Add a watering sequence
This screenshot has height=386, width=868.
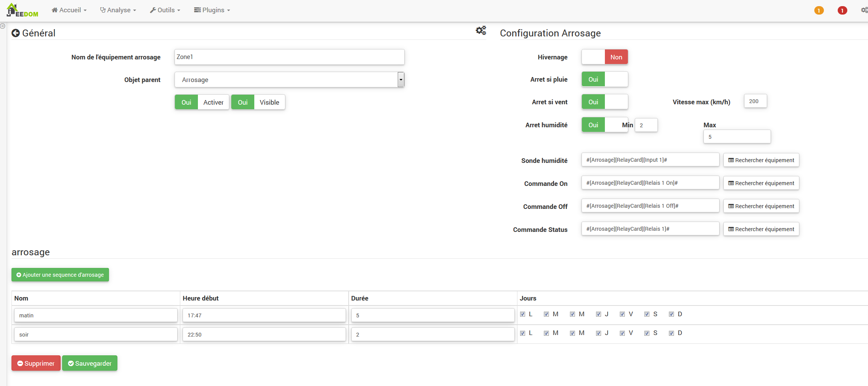click(60, 275)
